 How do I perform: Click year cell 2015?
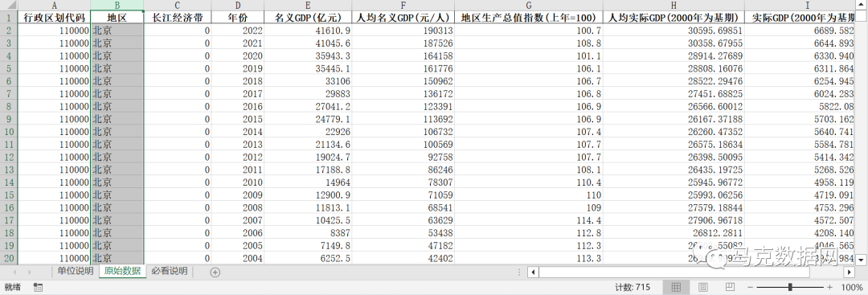pyautogui.click(x=237, y=119)
